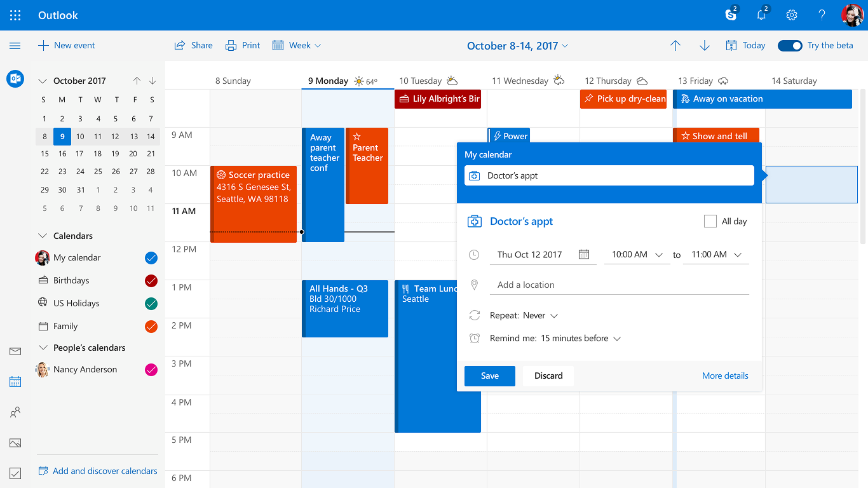The image size is (868, 488).
Task: Check the All day checkbox
Action: (x=710, y=221)
